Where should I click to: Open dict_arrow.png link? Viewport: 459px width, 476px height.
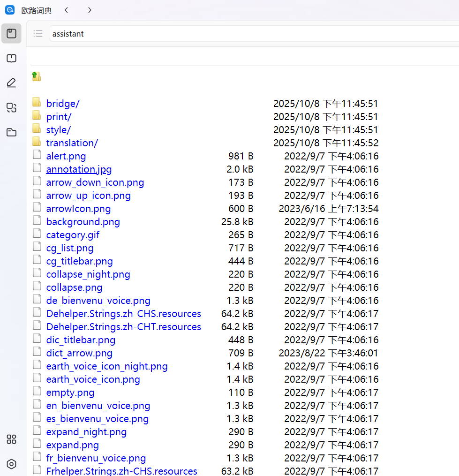tap(79, 353)
